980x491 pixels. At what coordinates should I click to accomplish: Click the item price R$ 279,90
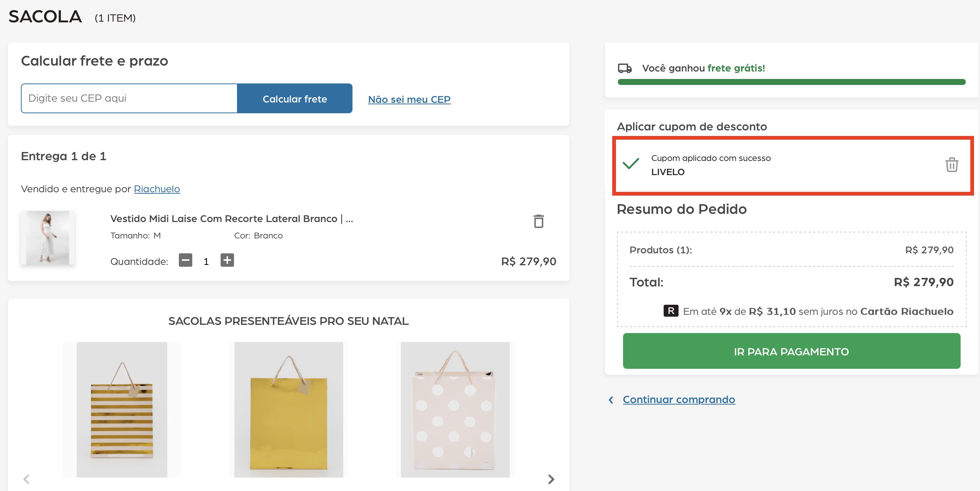pyautogui.click(x=528, y=261)
